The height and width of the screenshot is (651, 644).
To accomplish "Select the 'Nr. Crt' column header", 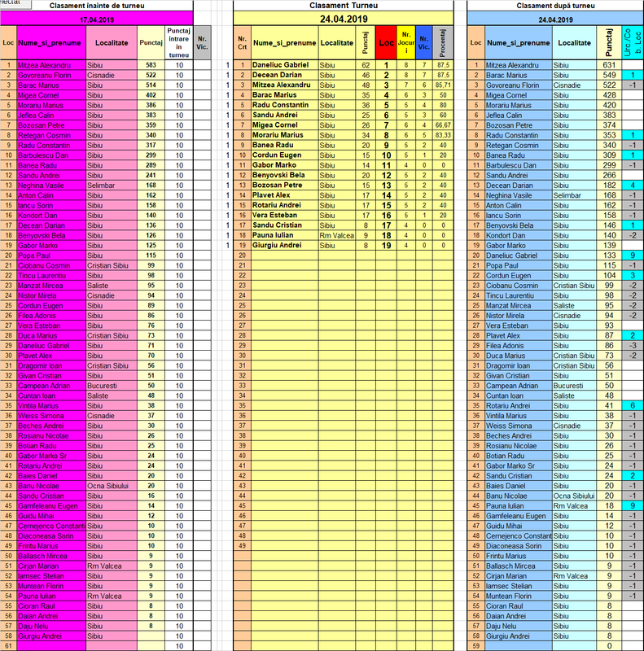I will pyautogui.click(x=243, y=43).
